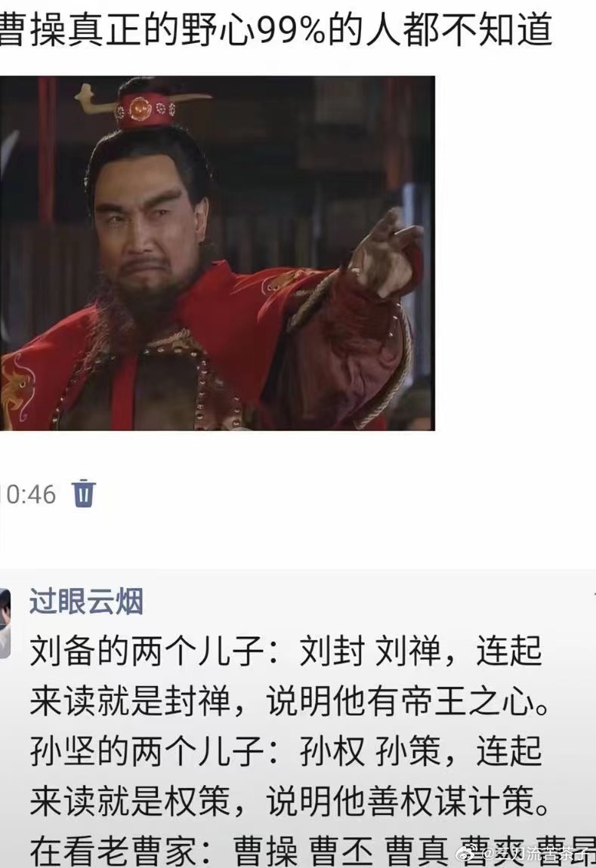Open the username 过眼云烟 profile
The height and width of the screenshot is (868, 596).
click(x=86, y=602)
